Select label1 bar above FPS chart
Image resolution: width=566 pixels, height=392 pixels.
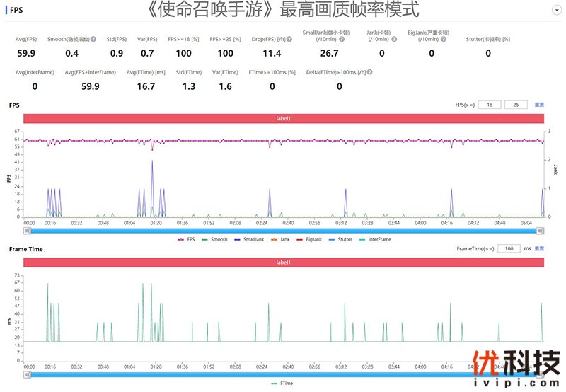point(283,119)
